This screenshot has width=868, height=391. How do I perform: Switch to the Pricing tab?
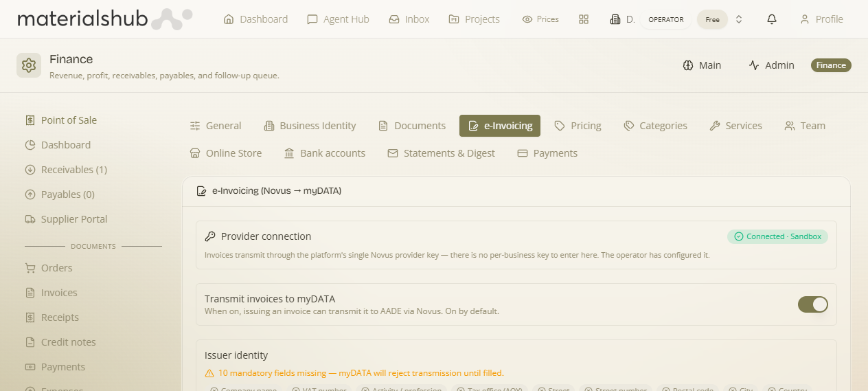click(x=578, y=126)
